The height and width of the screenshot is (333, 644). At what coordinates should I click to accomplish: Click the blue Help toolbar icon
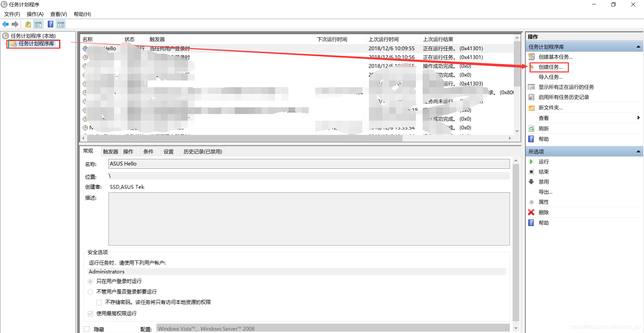pyautogui.click(x=50, y=24)
